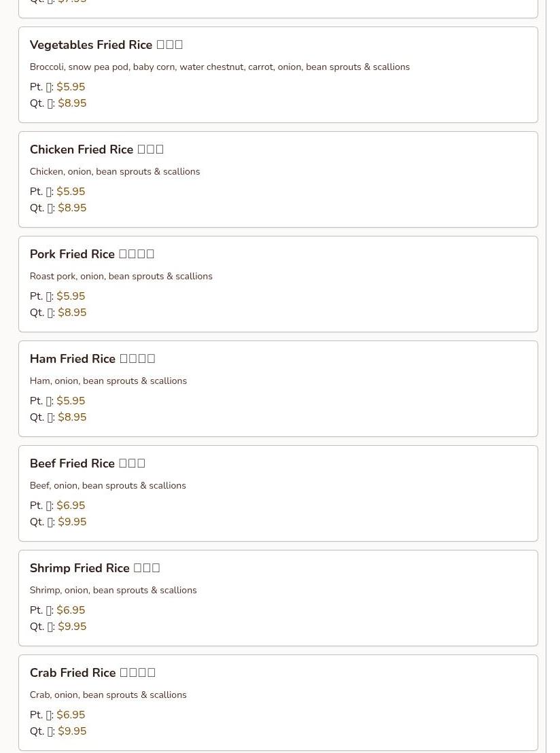The height and width of the screenshot is (753, 560).
Task: Click the Beef, onion, bean sprouts description
Action: pos(107,485)
